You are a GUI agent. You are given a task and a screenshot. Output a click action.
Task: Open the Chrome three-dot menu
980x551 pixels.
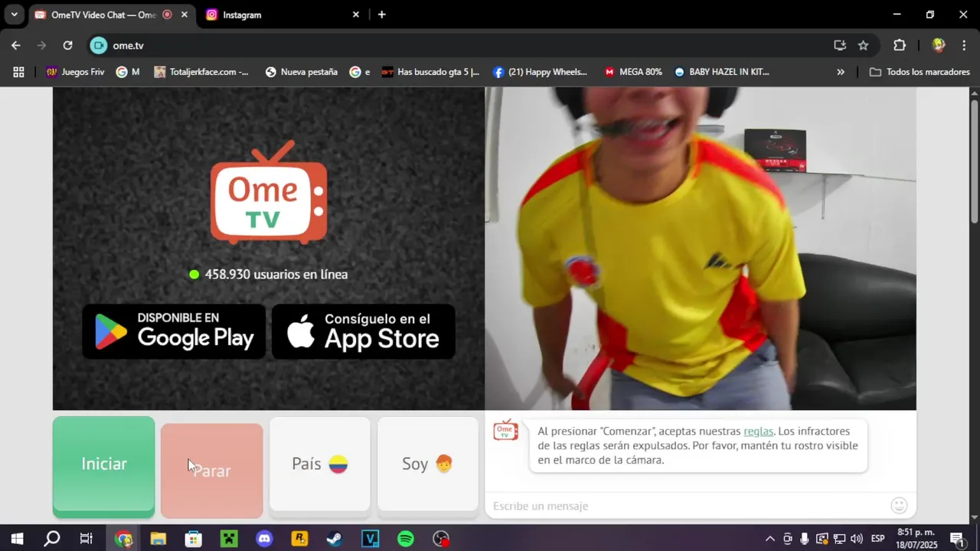[x=963, y=45]
